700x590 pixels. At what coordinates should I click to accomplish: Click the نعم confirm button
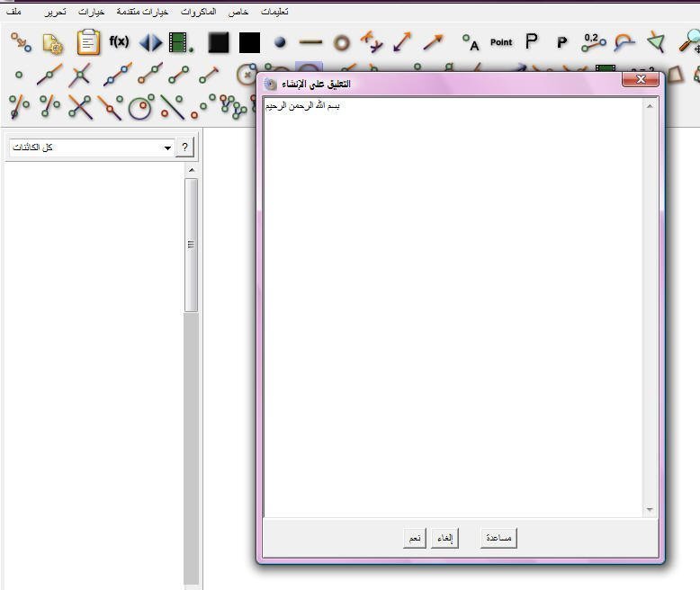pyautogui.click(x=415, y=538)
